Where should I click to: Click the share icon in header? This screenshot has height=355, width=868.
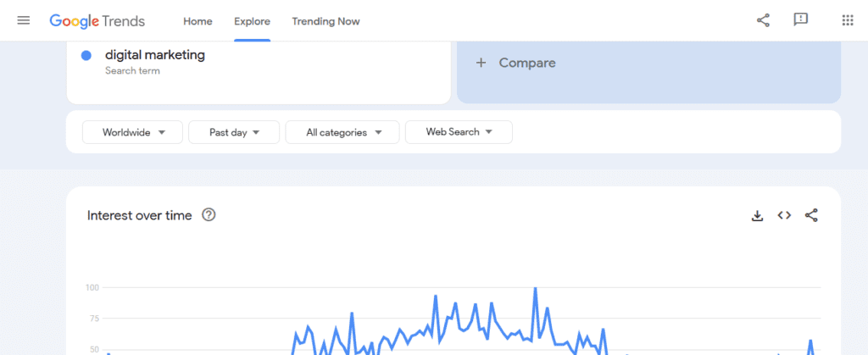point(763,20)
